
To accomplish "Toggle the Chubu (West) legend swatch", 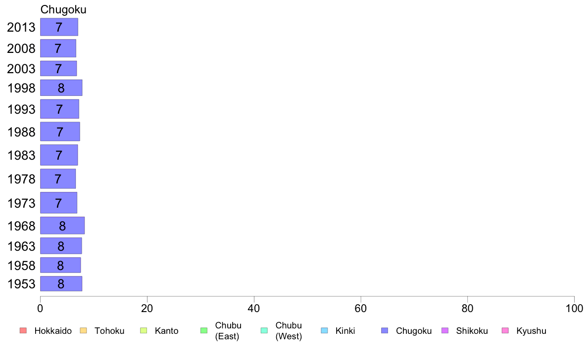I will [264, 331].
